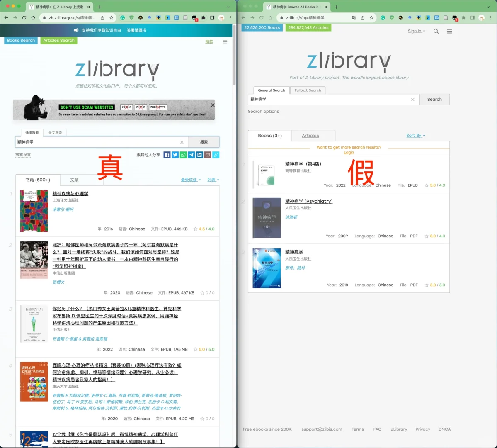Share search via email icon
Viewport: 497px width, 448px height.
click(x=208, y=155)
